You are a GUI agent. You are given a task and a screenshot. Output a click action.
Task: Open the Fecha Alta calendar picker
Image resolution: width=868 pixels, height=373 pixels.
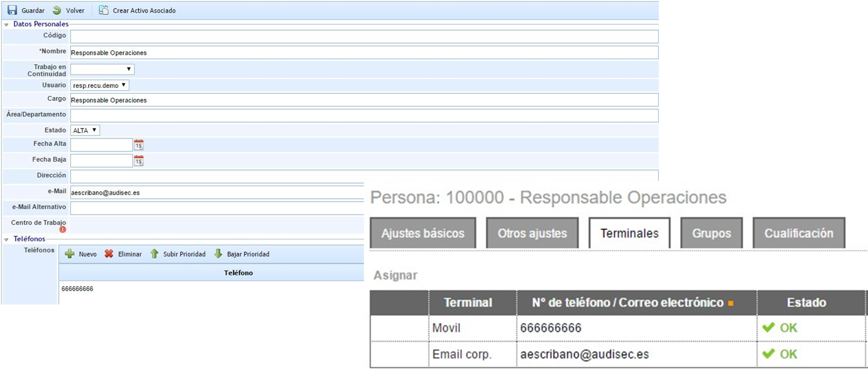(139, 145)
